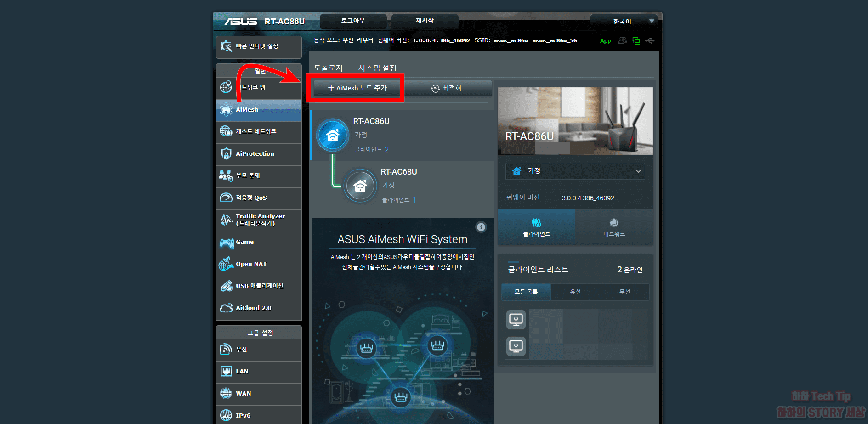
Task: Open the 무선 라우터 operation mode link
Action: click(x=358, y=40)
